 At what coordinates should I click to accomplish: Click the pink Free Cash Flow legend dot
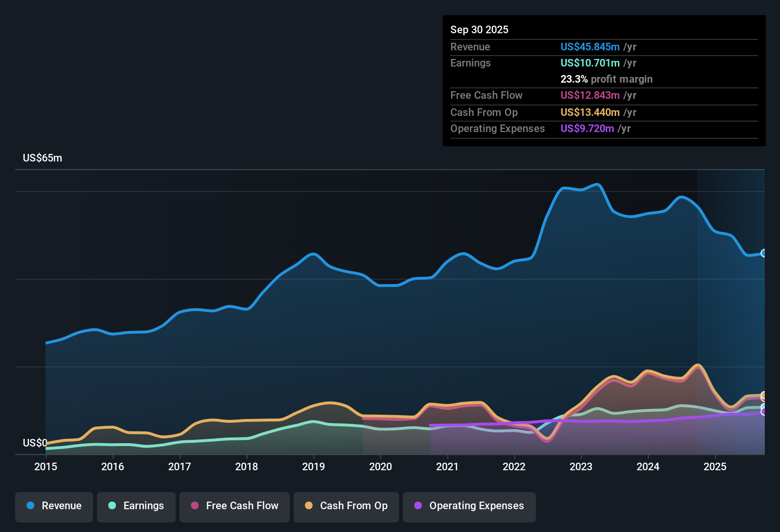[x=194, y=506]
